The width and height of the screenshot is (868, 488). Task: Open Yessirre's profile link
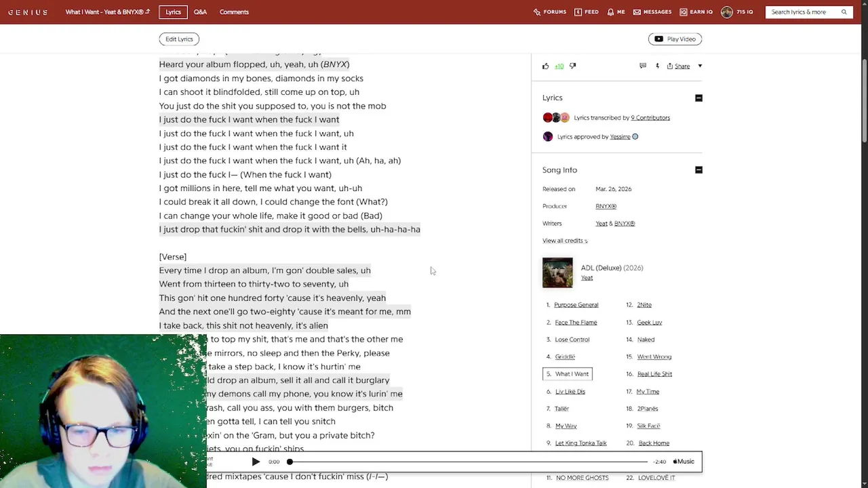tap(620, 137)
